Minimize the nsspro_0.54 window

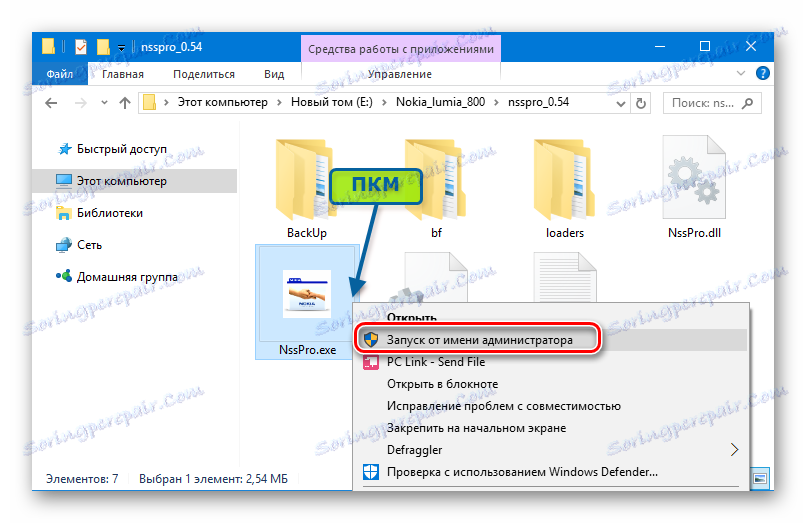tap(660, 47)
